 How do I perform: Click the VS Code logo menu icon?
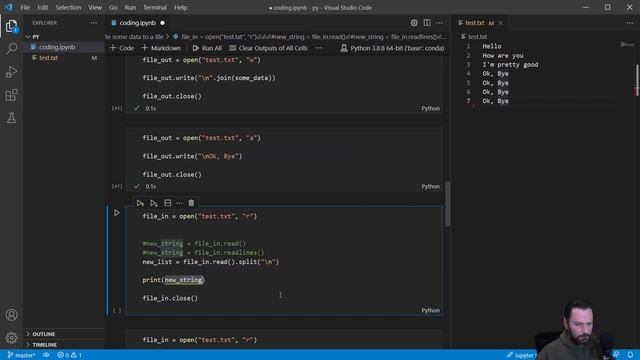[9, 7]
